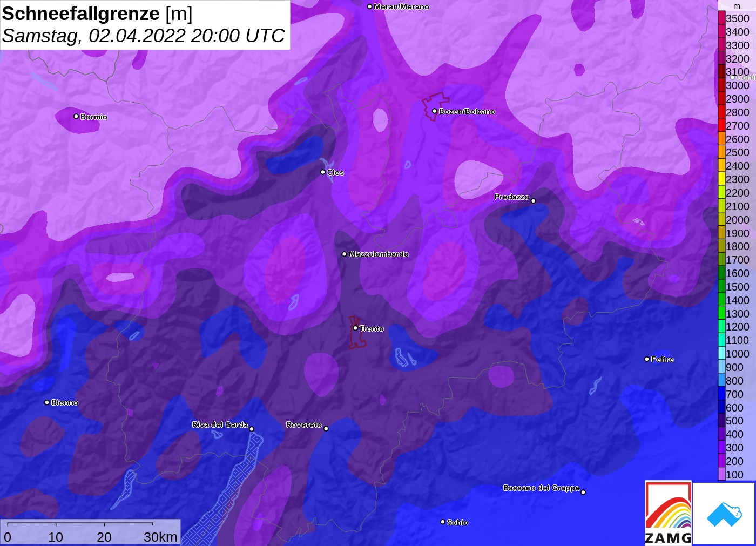Screen dimensions: 756x546
Task: Click the Predazzo city marker
Action: click(x=533, y=201)
